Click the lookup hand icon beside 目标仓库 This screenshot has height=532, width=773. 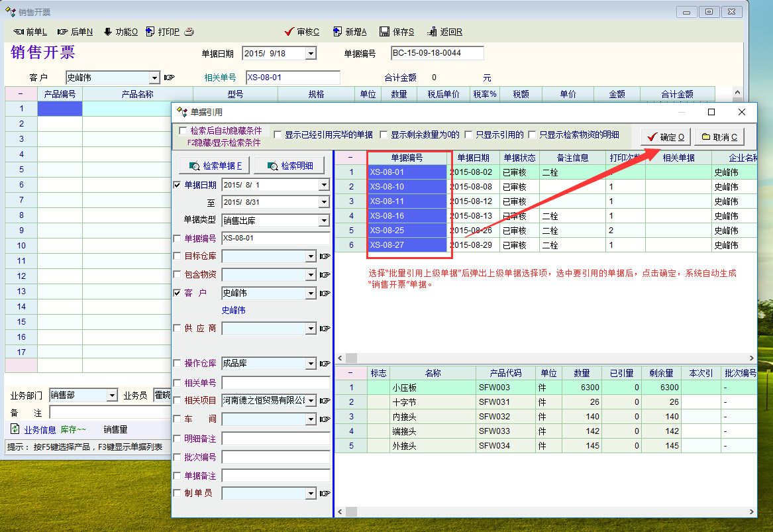325,256
